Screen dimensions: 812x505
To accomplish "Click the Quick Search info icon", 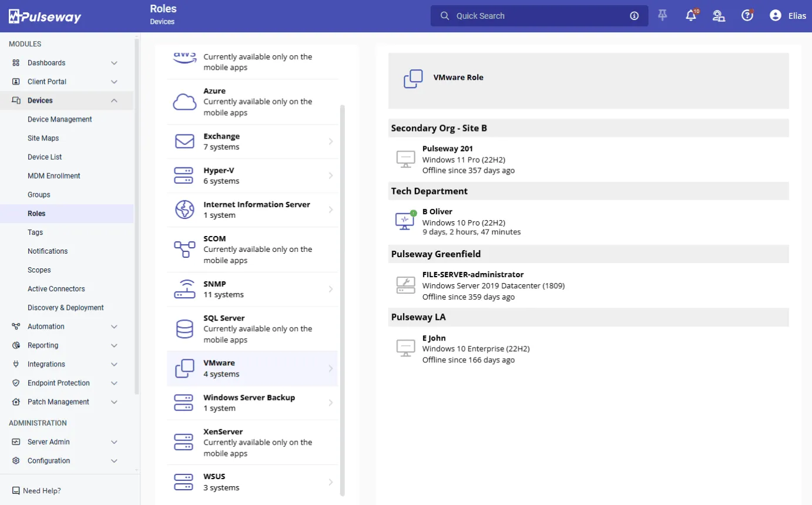I will point(634,16).
